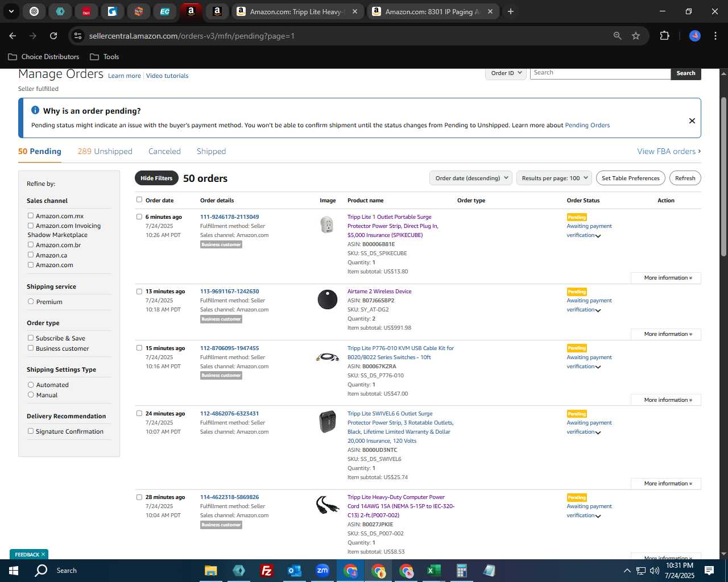The width and height of the screenshot is (728, 582).
Task: Open the D&H pinned browser tab
Action: [86, 11]
